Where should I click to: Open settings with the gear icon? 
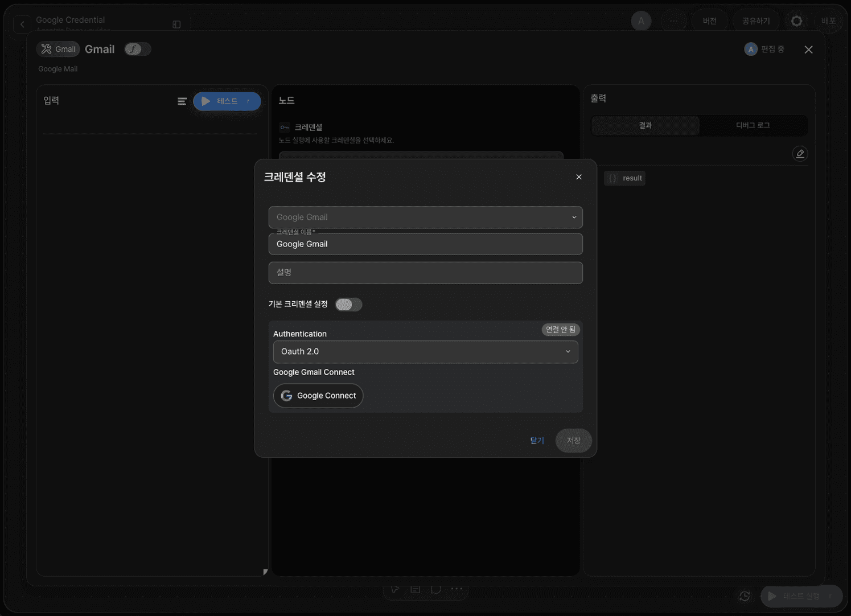[796, 21]
